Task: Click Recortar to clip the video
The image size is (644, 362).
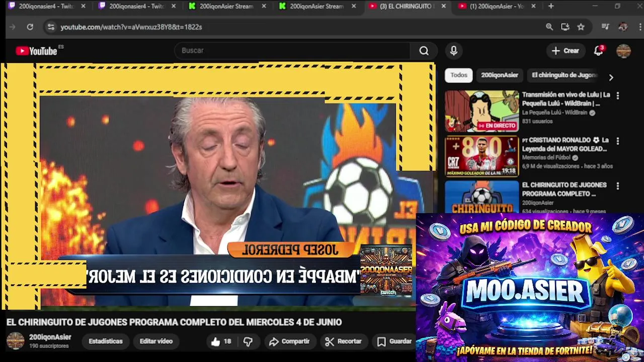Action: click(x=344, y=341)
